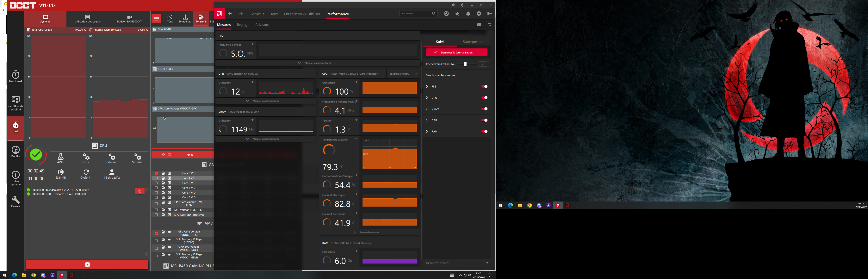Switch to the Advisors tab
This screenshot has width=868, height=279.
(262, 25)
